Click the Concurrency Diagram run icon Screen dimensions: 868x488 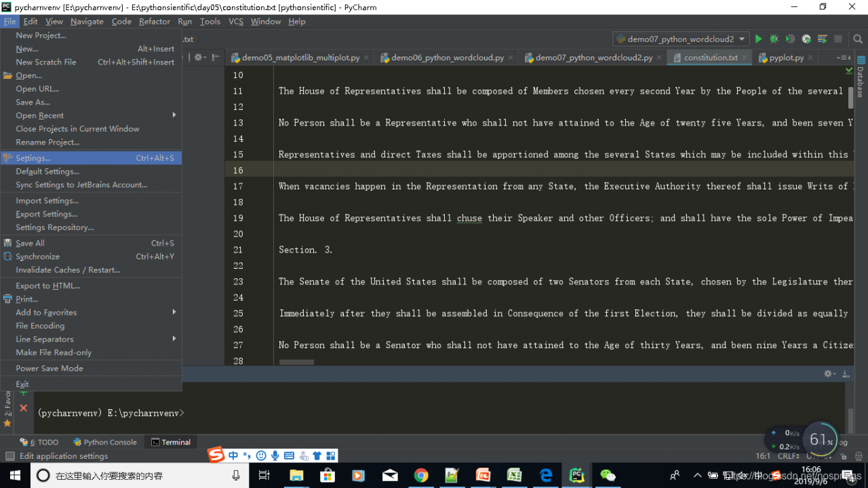823,39
